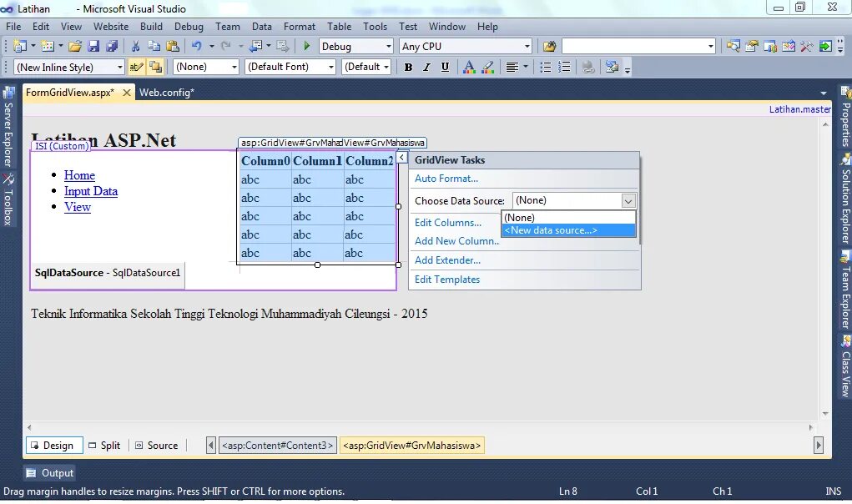Open the (None) block format dropdown

[206, 67]
